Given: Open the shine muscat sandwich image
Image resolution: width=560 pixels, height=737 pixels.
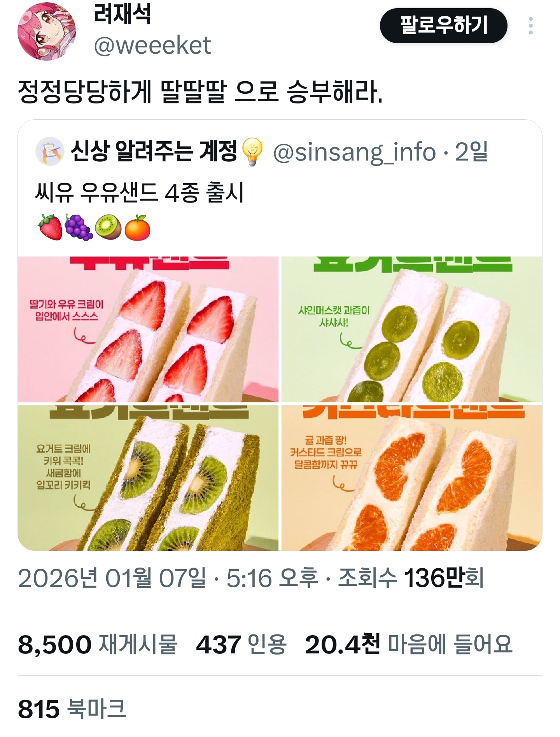Looking at the screenshot, I should pyautogui.click(x=412, y=329).
